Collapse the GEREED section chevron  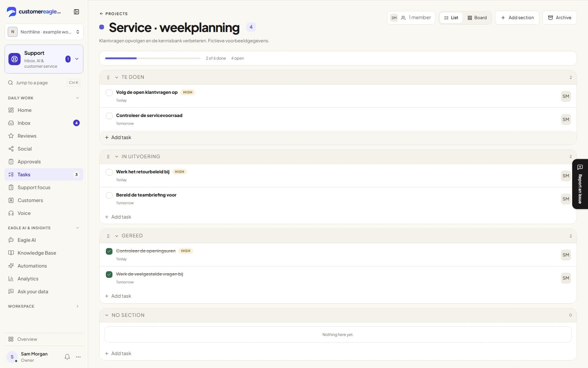click(x=116, y=236)
